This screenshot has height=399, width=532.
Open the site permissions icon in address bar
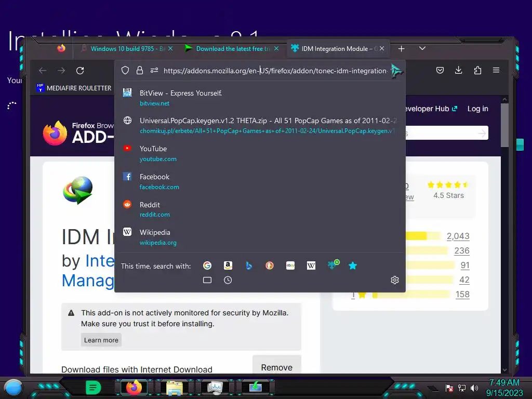154,71
